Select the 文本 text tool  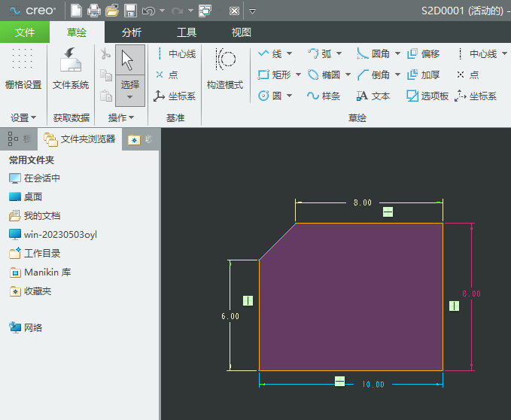(373, 96)
